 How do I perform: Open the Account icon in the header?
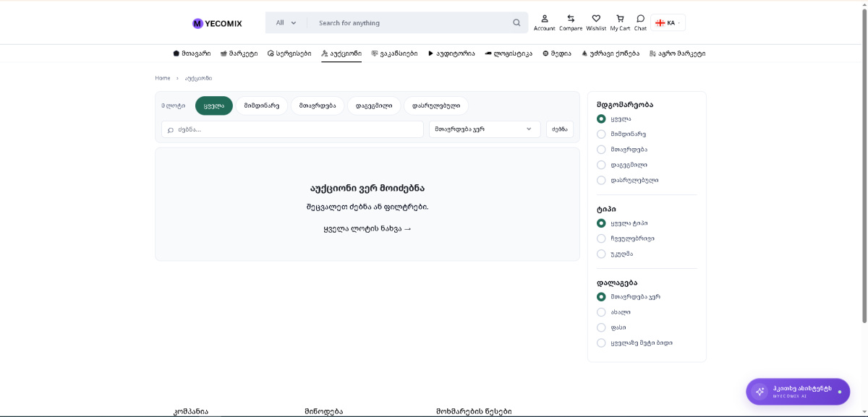(x=544, y=22)
